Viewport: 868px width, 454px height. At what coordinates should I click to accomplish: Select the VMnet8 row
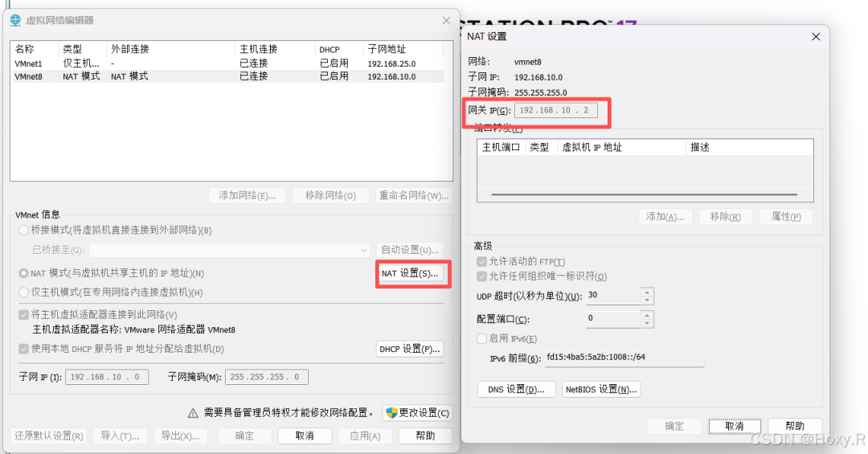click(227, 76)
